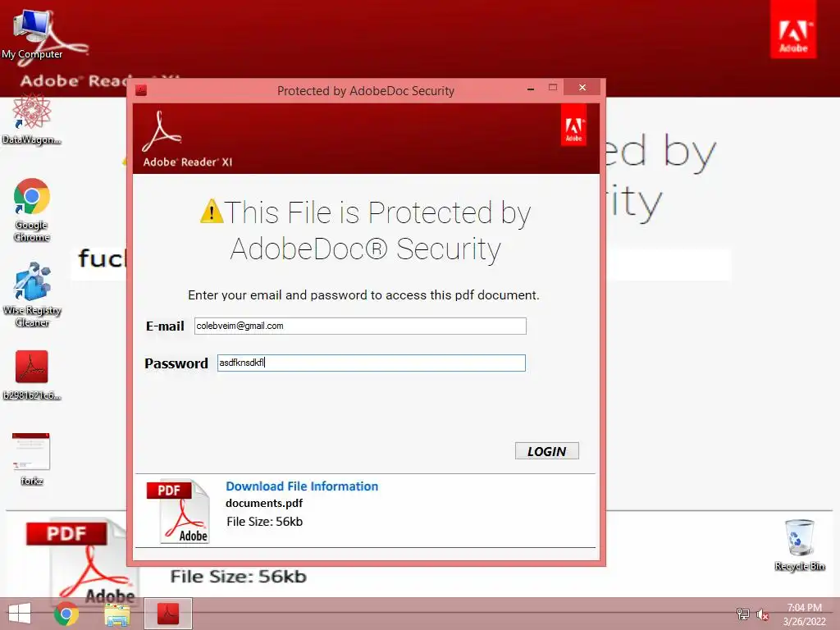The image size is (840, 630).
Task: Maximize the AdobeDoc Security window
Action: pos(553,87)
